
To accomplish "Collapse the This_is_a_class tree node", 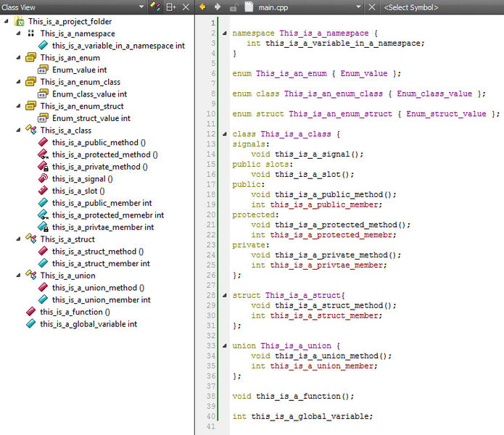I will tap(18, 130).
